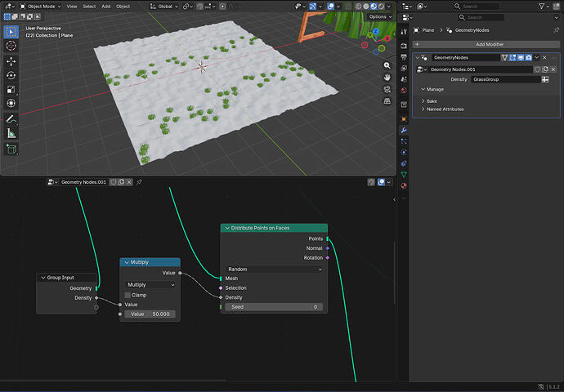Screen dimensions: 564x392
Task: Toggle viewport gizmos
Action: (x=312, y=7)
